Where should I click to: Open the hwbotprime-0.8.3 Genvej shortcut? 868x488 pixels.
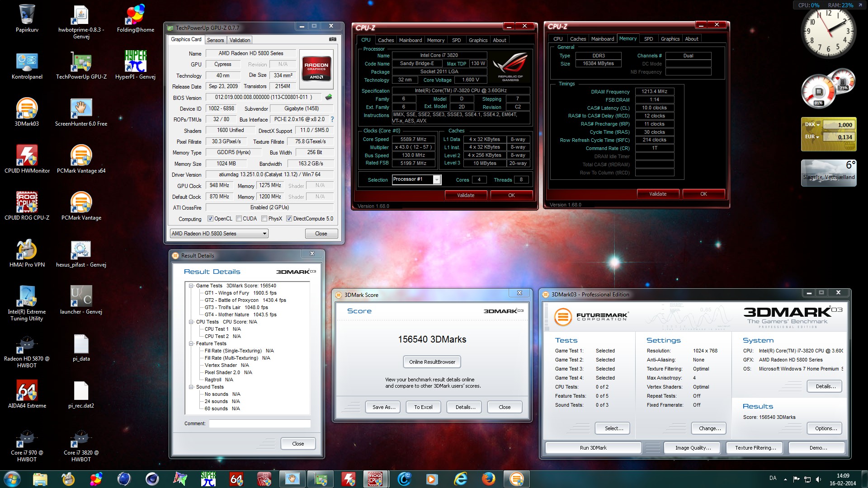coord(81,22)
